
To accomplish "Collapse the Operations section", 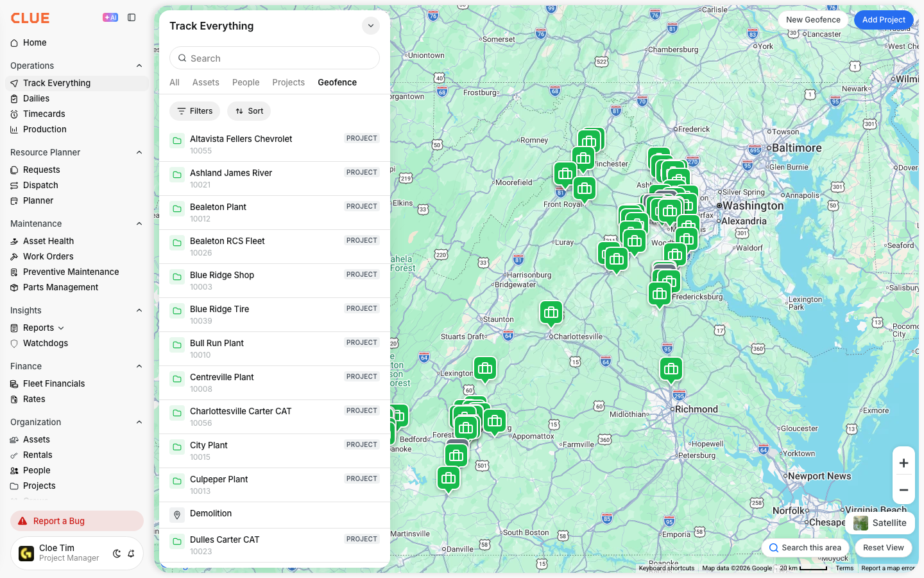I will pyautogui.click(x=139, y=66).
